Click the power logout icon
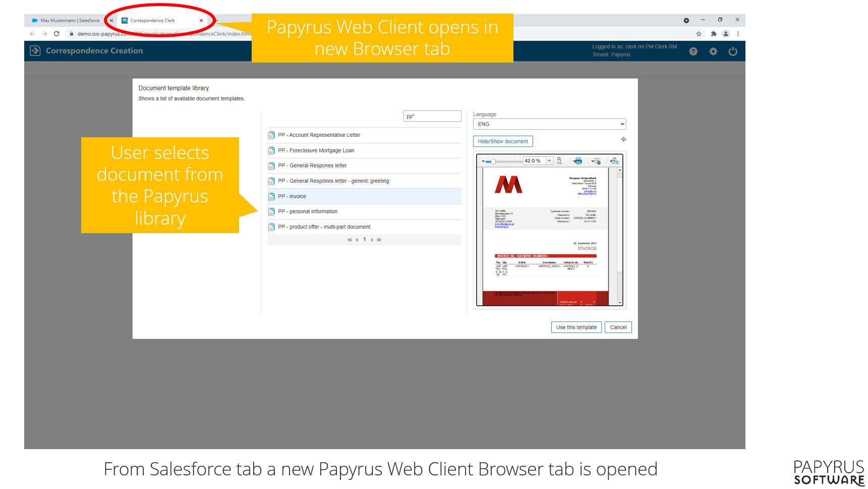 pyautogui.click(x=733, y=51)
